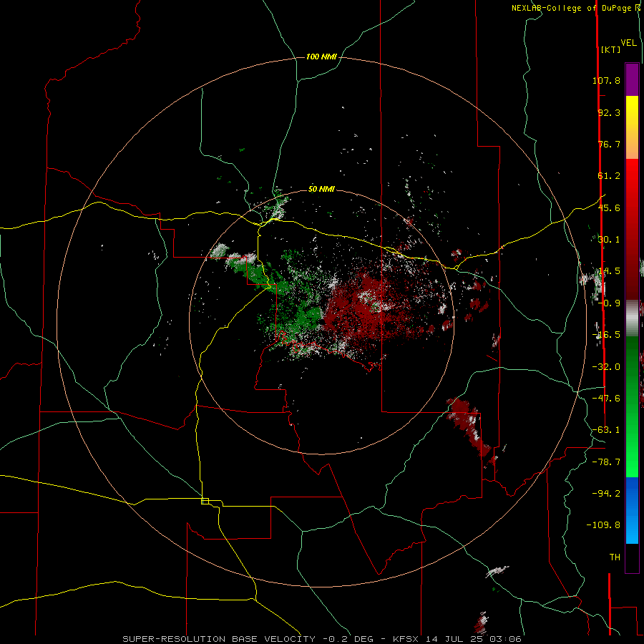Pick the purple segment of the velocity color bar
644x644 pixels.
pyautogui.click(x=632, y=79)
